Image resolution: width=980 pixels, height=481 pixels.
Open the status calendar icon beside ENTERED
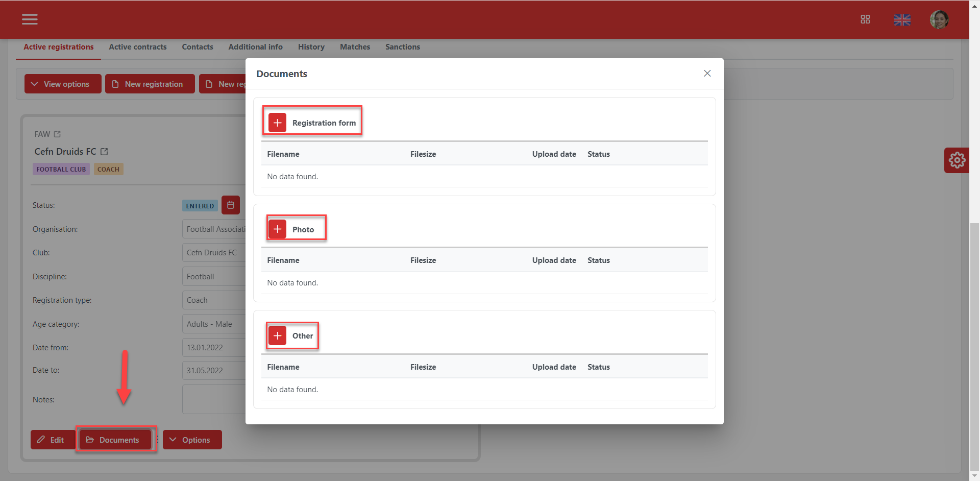tap(231, 205)
